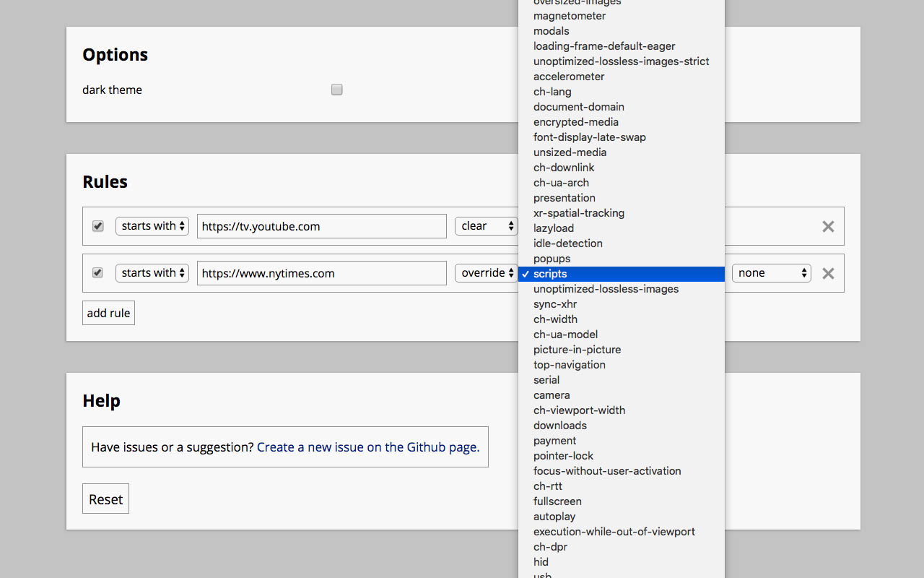Select 'fullscreen' from the permissions list
Image resolution: width=924 pixels, height=578 pixels.
(x=557, y=501)
